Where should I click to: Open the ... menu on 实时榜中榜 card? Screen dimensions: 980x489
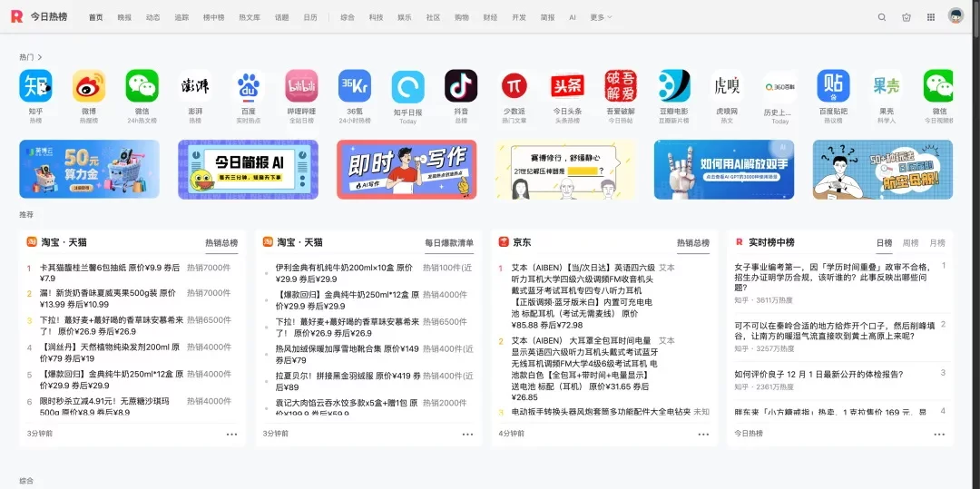[939, 434]
